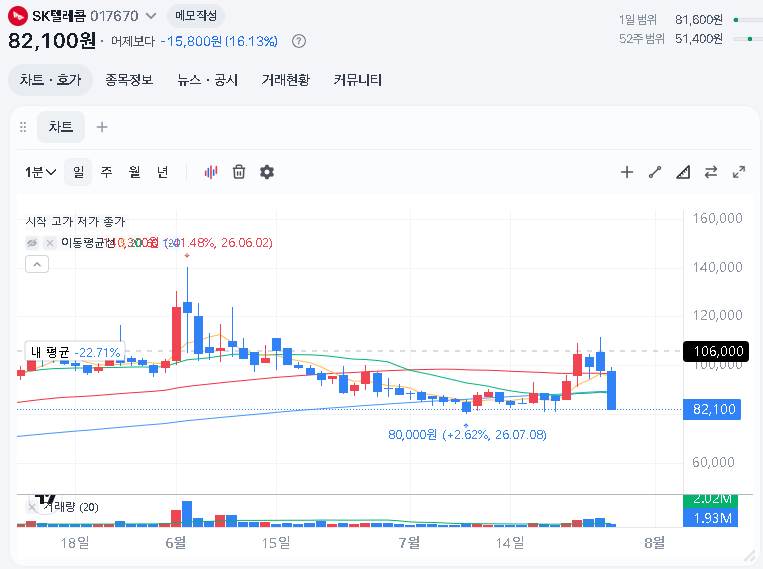Open the 뉴스 · 공시 tab
Screen dimensions: 763x569
(x=208, y=80)
